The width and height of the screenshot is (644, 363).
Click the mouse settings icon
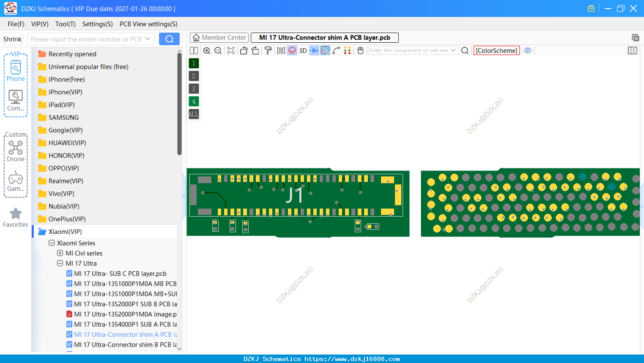coord(360,50)
